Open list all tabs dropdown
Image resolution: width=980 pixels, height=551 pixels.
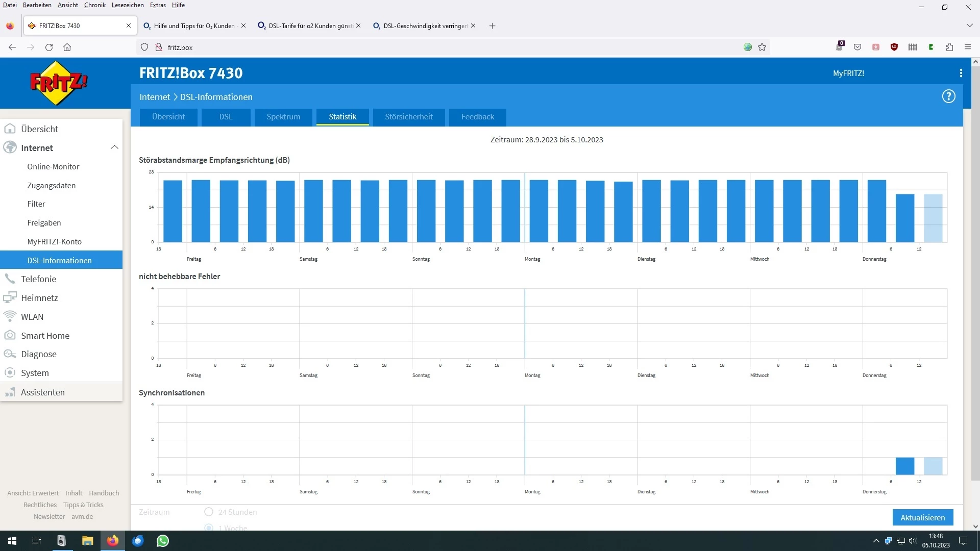[969, 26]
